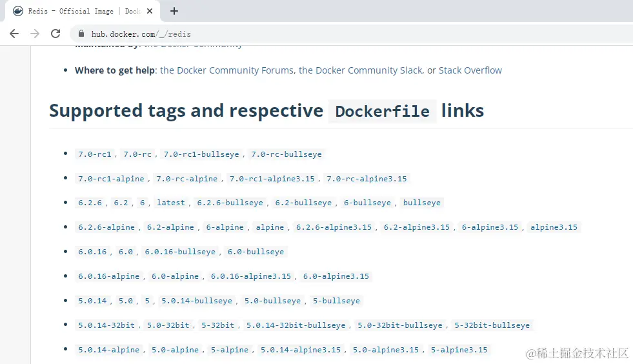
Task: Click the 6.2-alpine tag link
Action: pos(170,227)
